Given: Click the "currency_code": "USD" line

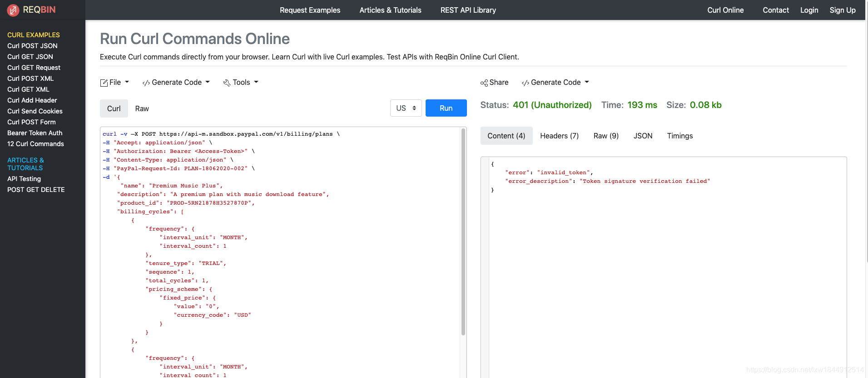Looking at the screenshot, I should 212,315.
